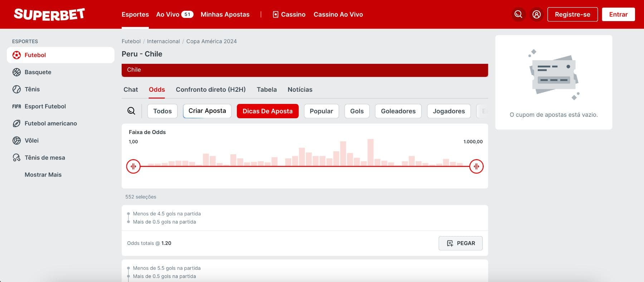Select the Criar Aposta filter
Viewport: 644px width, 282px height.
[x=207, y=111]
